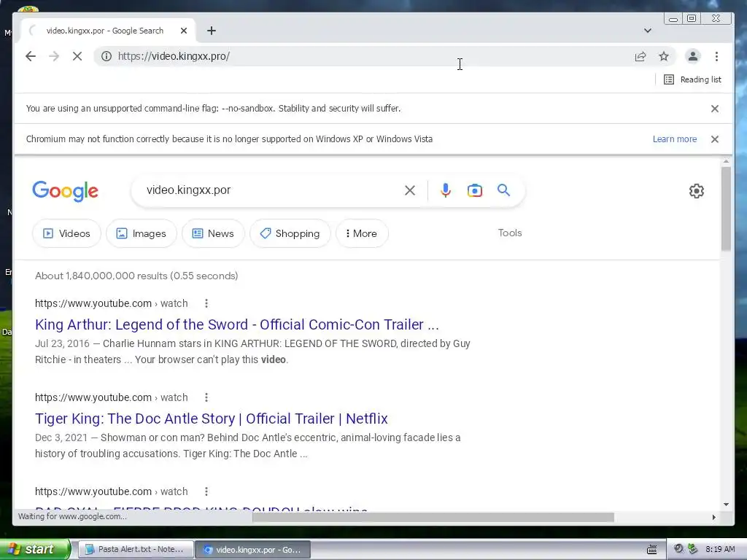Viewport: 747px width, 560px height.
Task: Open the Windows start menu
Action: [35, 549]
